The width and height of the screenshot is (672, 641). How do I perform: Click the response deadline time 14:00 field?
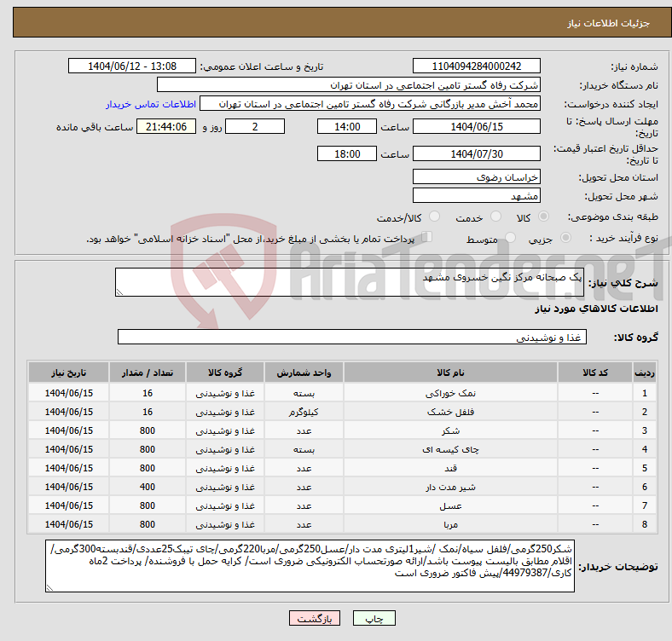click(347, 127)
